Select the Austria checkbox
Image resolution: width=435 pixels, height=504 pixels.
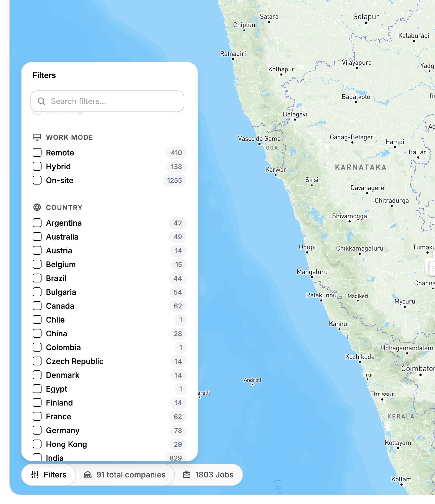[37, 251]
